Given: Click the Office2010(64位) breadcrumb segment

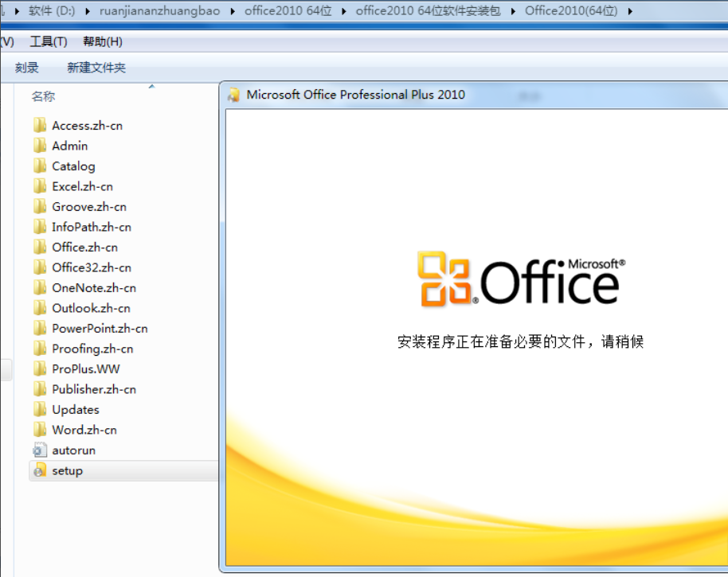Looking at the screenshot, I should pos(571,10).
